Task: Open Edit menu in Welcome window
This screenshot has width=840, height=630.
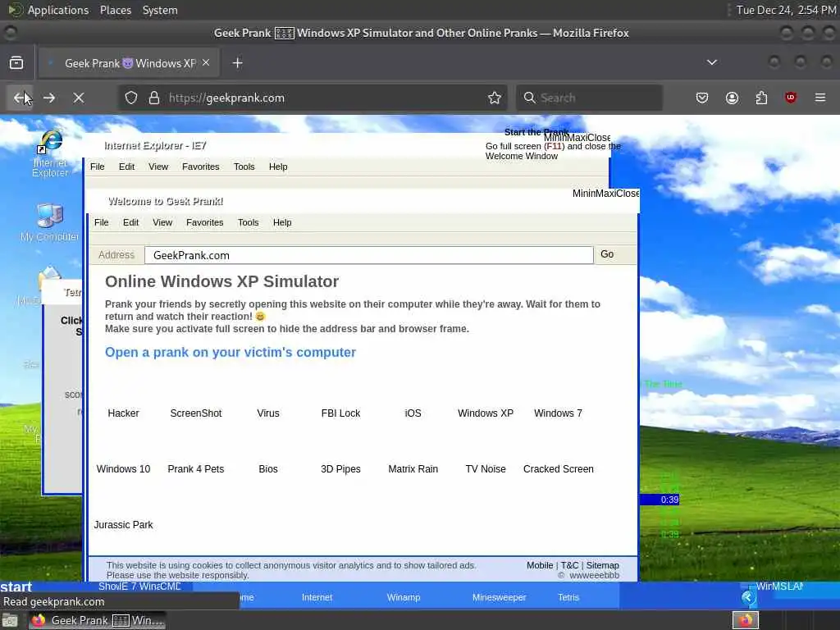Action: click(130, 222)
